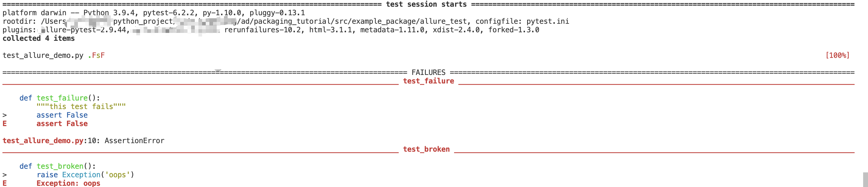Click the FAILURES heading text
The height and width of the screenshot is (187, 868).
(428, 72)
